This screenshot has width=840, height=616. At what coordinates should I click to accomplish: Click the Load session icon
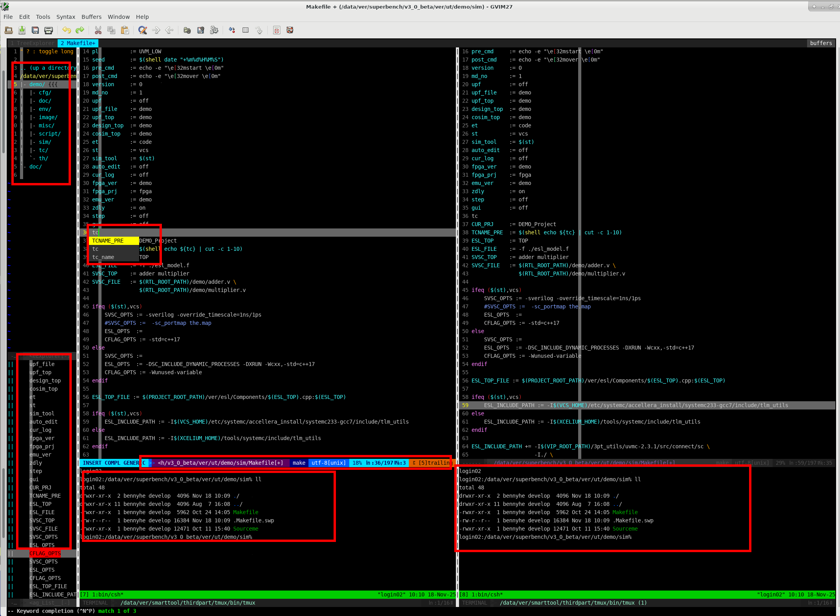point(187,30)
